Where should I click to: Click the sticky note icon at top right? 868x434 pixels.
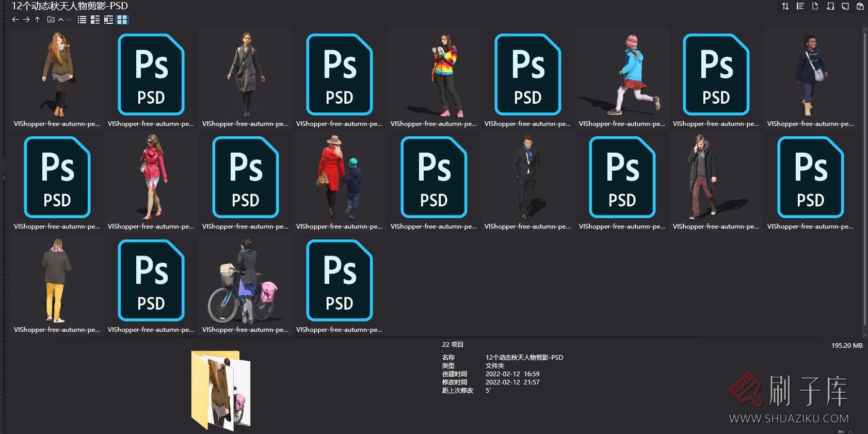click(845, 6)
